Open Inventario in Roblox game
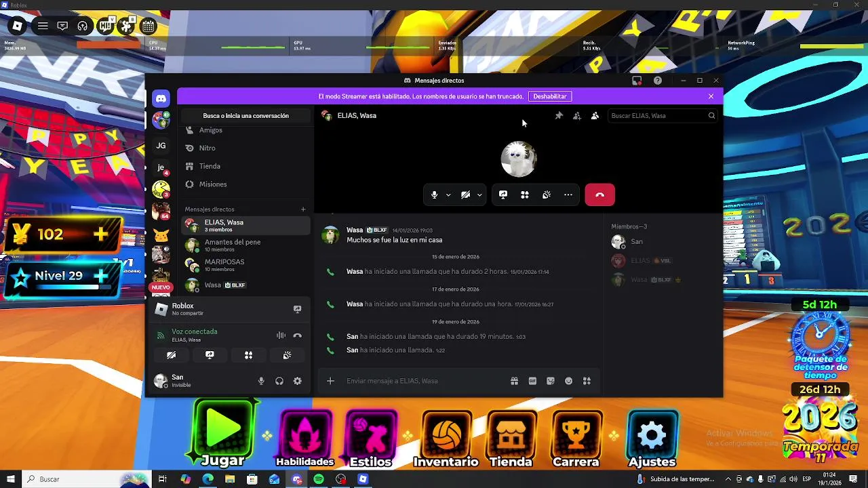This screenshot has height=488, width=868. pos(446,439)
